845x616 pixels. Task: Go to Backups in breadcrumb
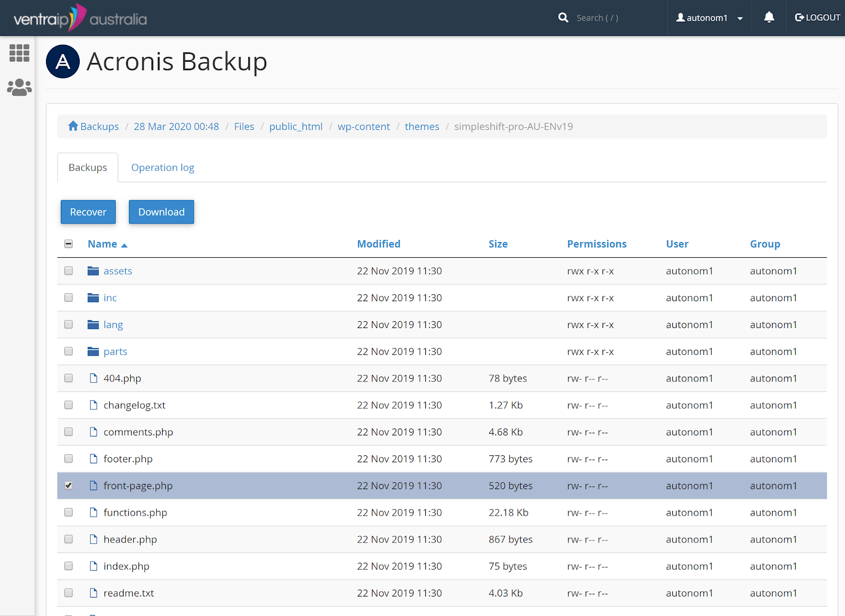click(99, 126)
